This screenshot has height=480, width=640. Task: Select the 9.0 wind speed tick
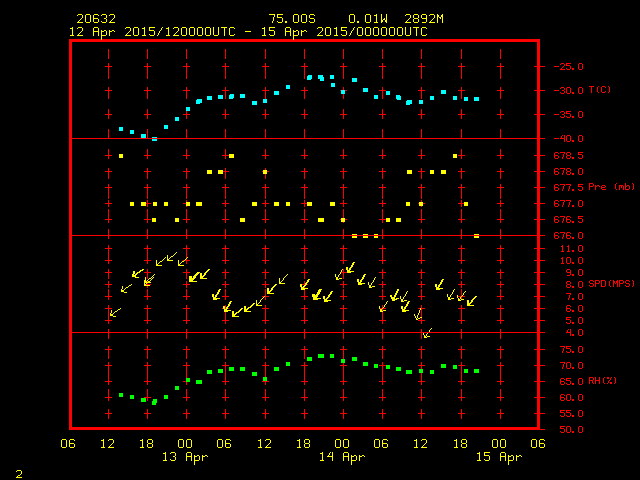click(x=575, y=273)
